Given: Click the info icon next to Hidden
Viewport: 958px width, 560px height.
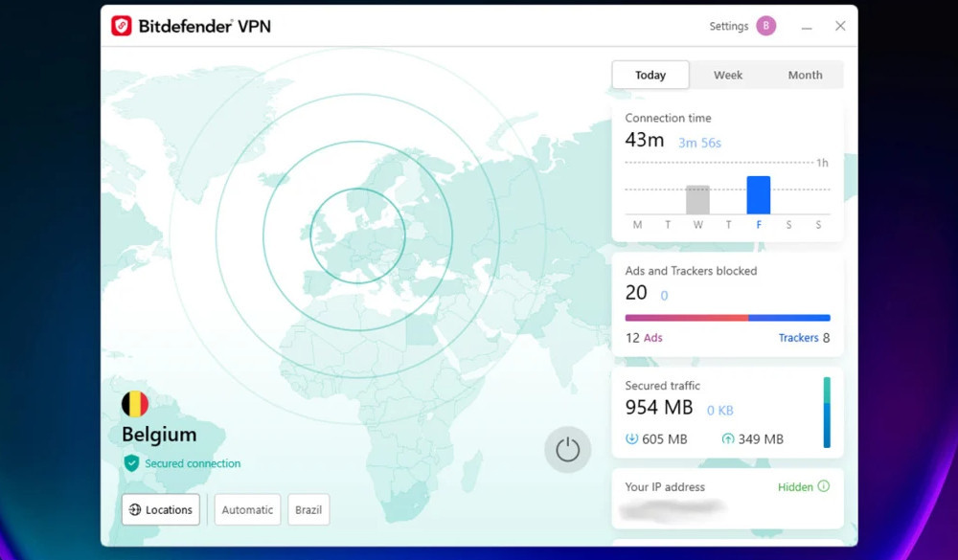Looking at the screenshot, I should point(824,486).
